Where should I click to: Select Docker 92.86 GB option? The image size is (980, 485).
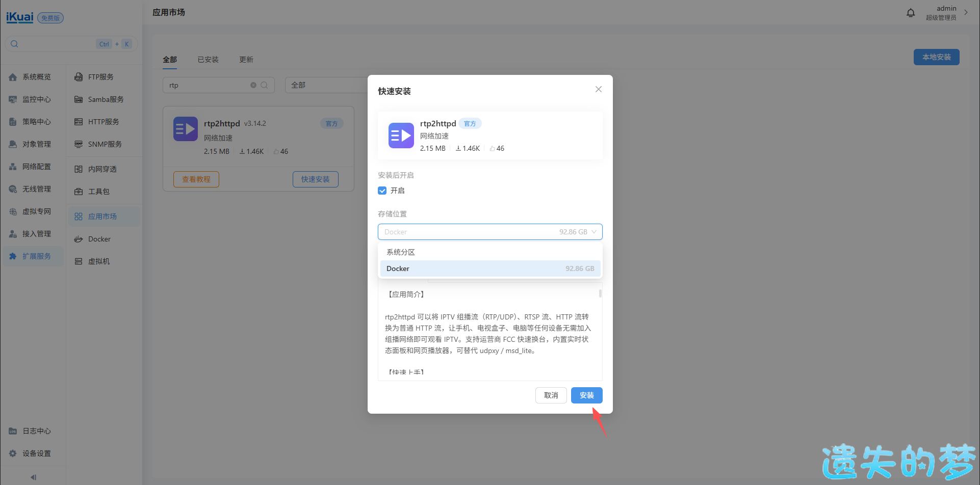point(490,268)
